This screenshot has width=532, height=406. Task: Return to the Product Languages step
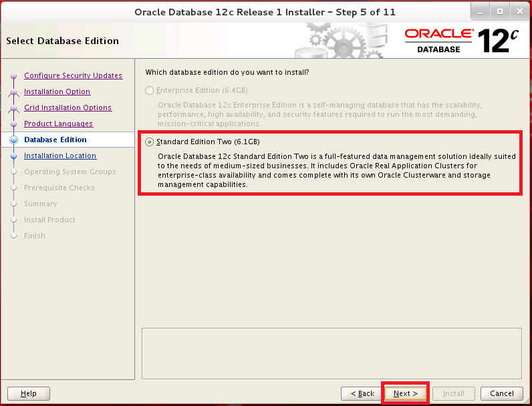[x=58, y=124]
